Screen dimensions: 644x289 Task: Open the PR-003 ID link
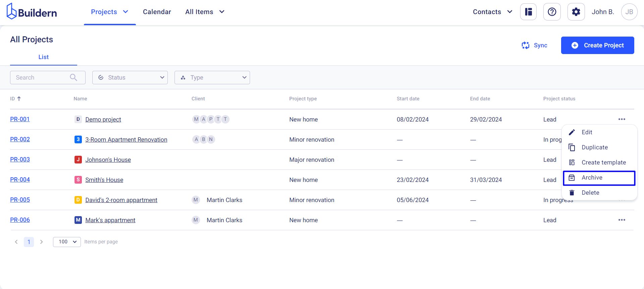click(x=20, y=159)
